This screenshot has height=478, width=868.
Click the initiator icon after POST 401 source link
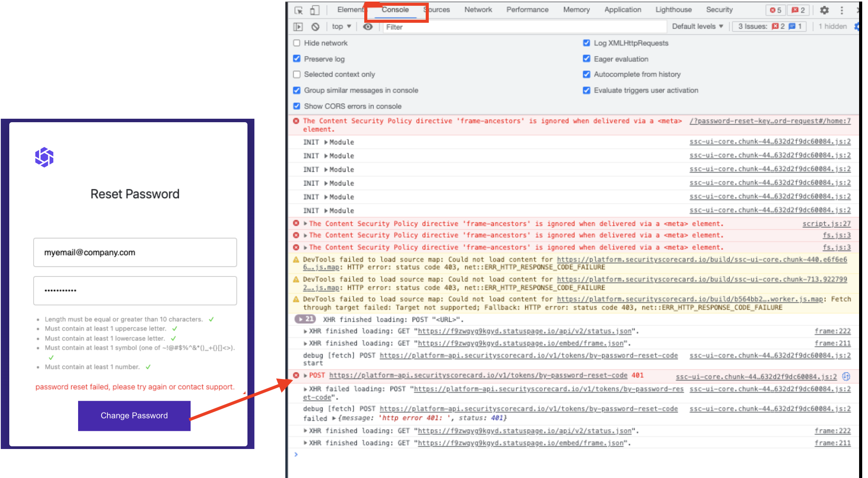pyautogui.click(x=846, y=376)
